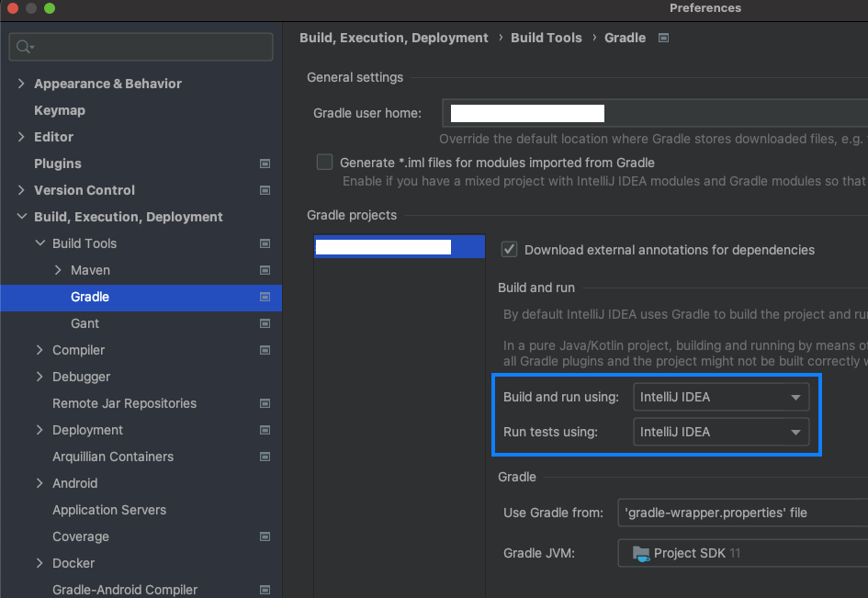This screenshot has height=598, width=868.
Task: Collapse Build, Execution, Deployment section
Action: tap(22, 217)
